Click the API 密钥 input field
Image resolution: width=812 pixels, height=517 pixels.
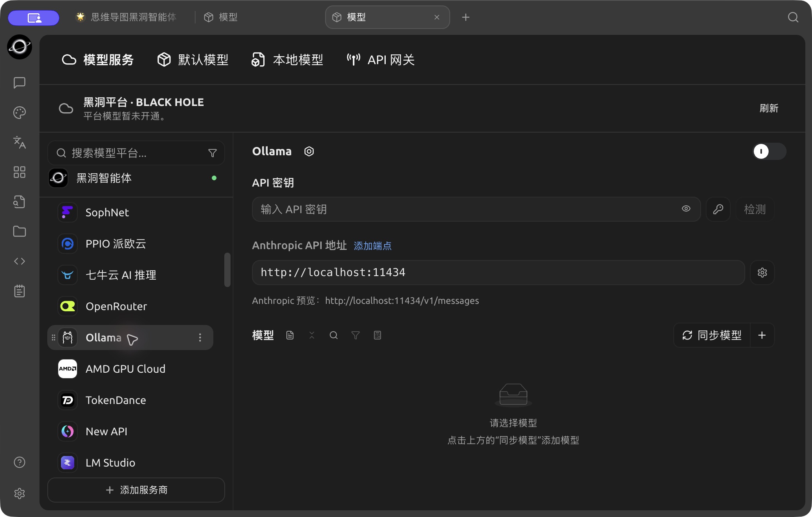point(476,209)
